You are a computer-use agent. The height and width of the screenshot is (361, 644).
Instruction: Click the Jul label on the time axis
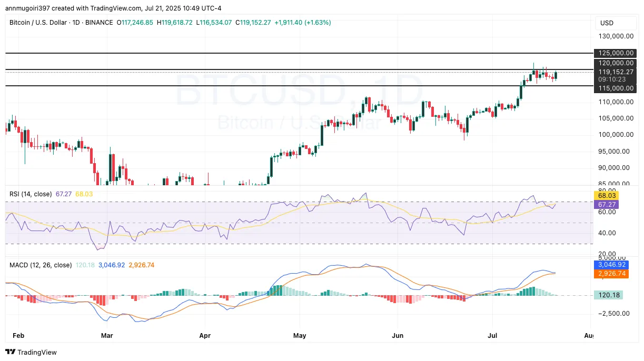click(x=491, y=335)
